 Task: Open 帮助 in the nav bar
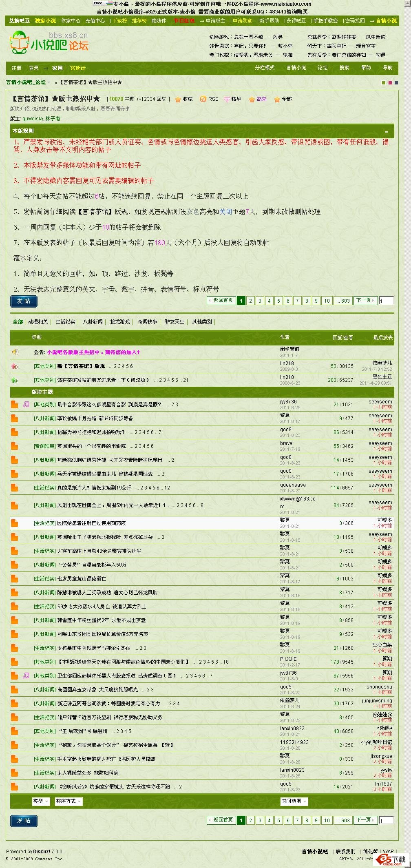tap(366, 68)
